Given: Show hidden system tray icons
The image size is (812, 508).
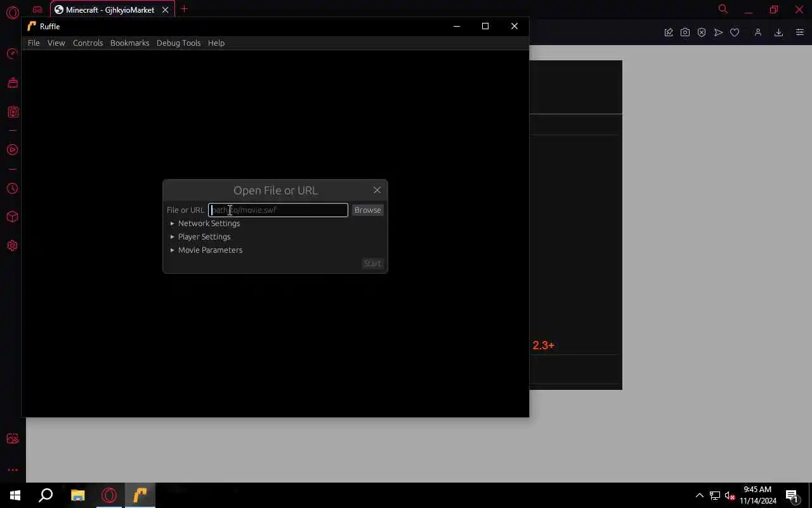Looking at the screenshot, I should point(700,495).
